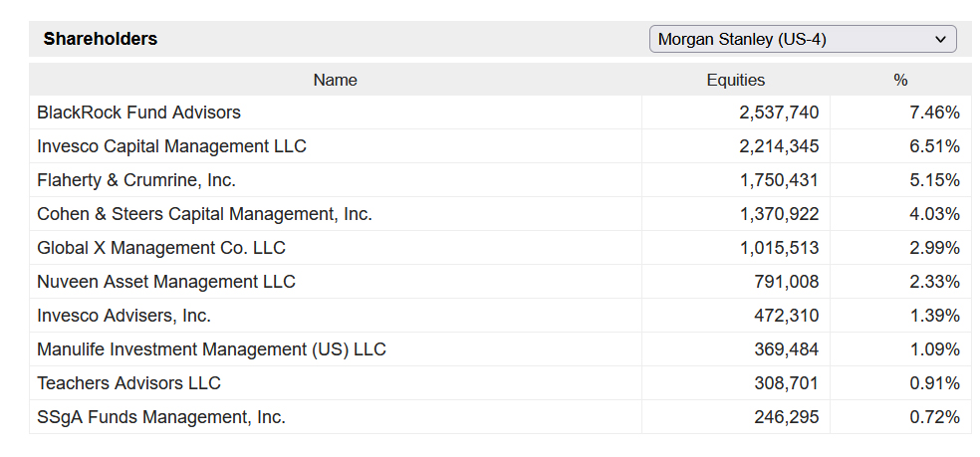Screen dimensions: 980x457
Task: Open the Morgan Stanley (US-4) dropdown
Action: [802, 40]
